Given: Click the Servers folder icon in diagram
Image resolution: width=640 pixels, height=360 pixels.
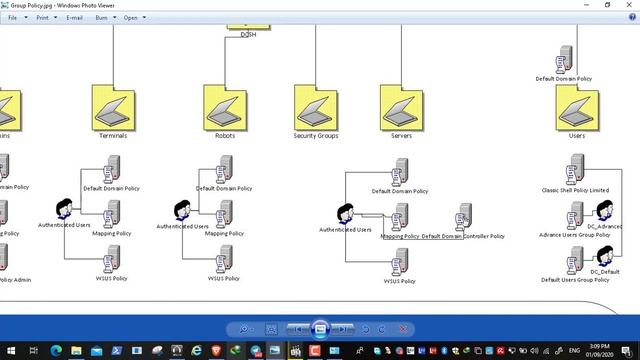Looking at the screenshot, I should tap(401, 108).
